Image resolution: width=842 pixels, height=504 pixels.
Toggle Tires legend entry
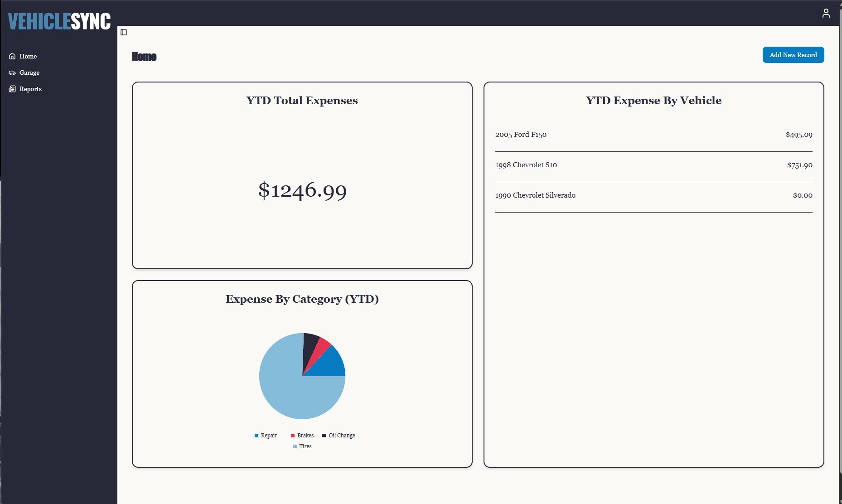pyautogui.click(x=302, y=446)
